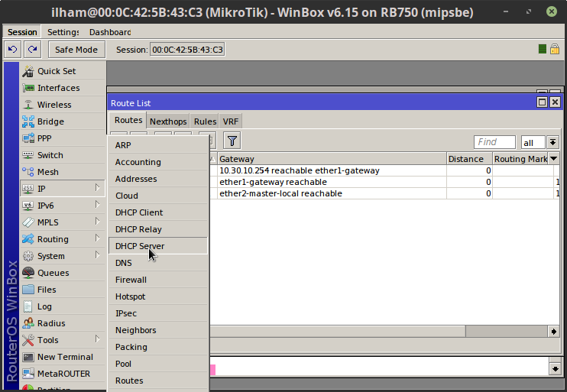This screenshot has width=567, height=392.
Task: Click the Undo arrow icon
Action: click(x=13, y=49)
